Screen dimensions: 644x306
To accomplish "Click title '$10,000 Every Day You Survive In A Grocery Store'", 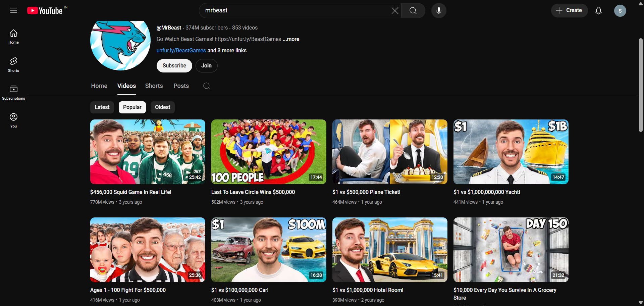I will click(505, 294).
